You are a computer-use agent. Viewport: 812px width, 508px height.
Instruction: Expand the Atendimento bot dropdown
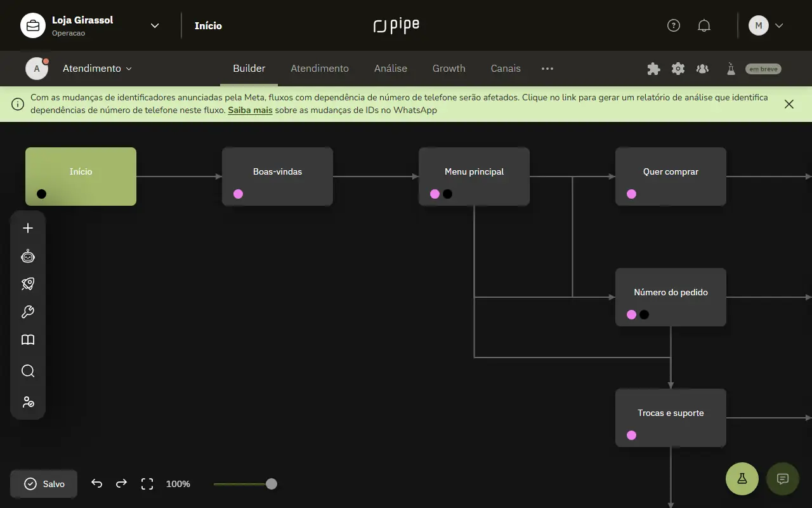coord(97,69)
